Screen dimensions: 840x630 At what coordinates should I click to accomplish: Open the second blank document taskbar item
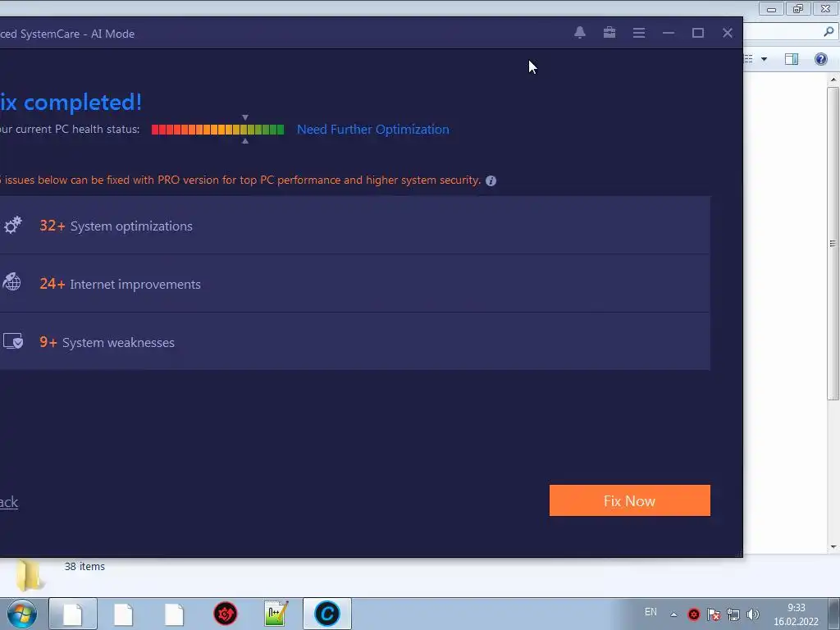[123, 614]
